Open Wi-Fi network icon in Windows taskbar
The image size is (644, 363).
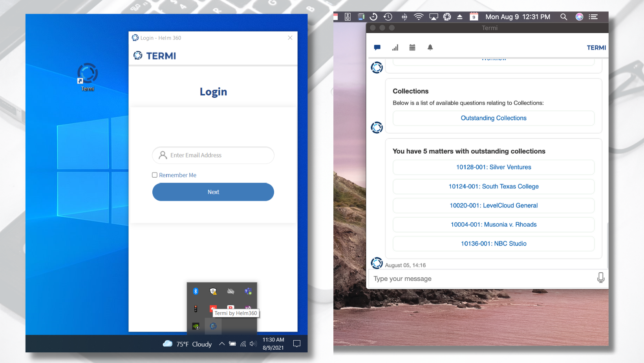pyautogui.click(x=243, y=344)
